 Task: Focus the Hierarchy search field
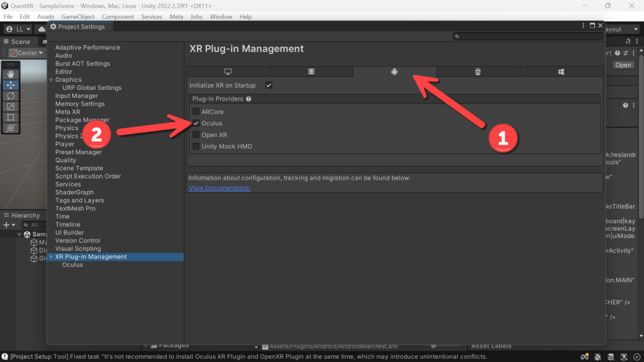(x=34, y=225)
